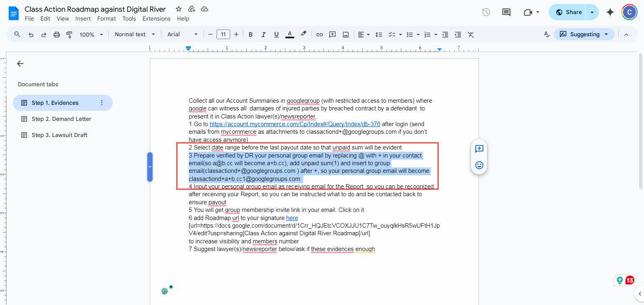
Task: Open the Gemini sparkle assistant
Action: click(610, 12)
